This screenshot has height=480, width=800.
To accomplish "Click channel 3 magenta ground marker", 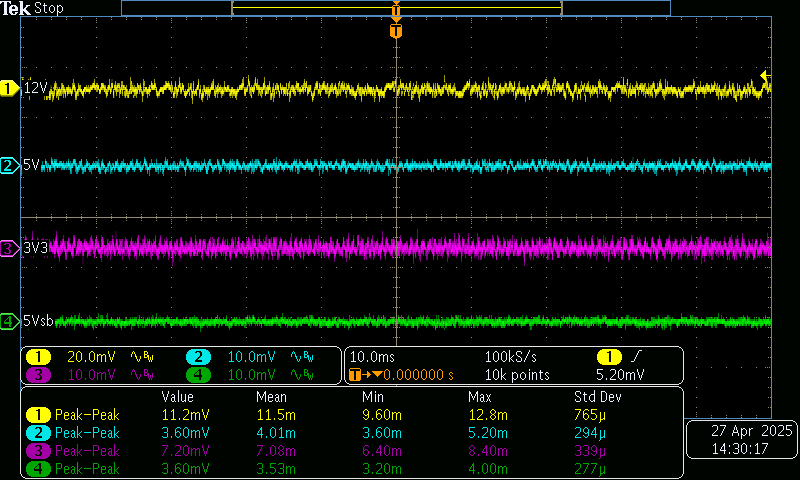I will pyautogui.click(x=9, y=249).
